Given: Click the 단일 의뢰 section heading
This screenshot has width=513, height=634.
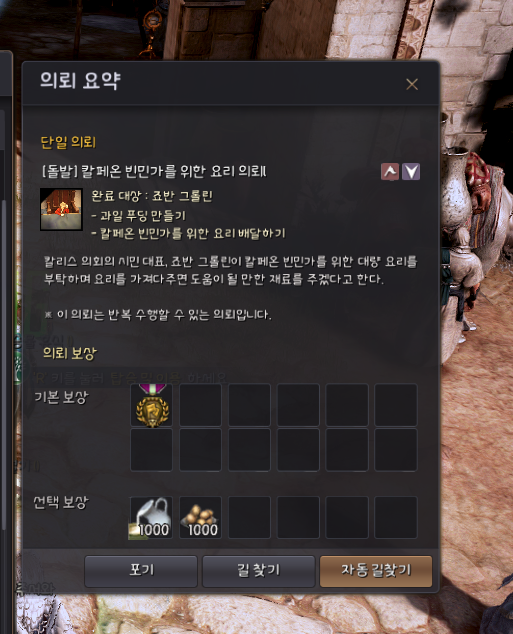Looking at the screenshot, I should [68, 142].
